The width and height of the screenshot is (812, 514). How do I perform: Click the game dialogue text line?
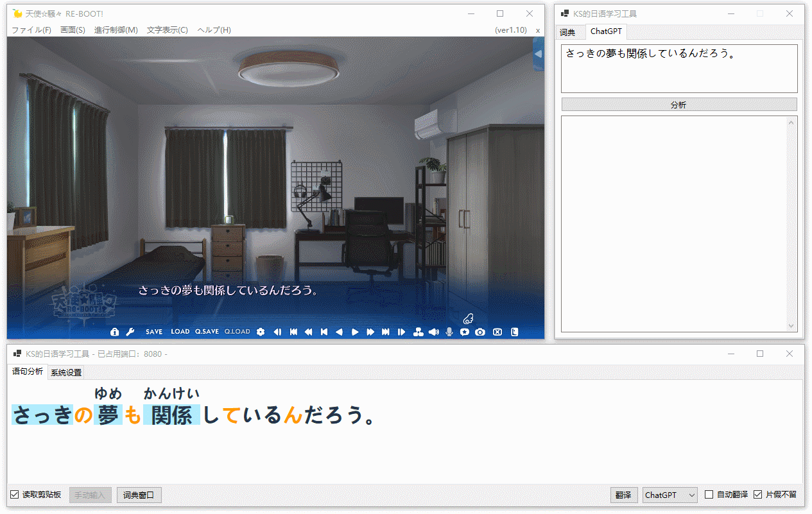click(229, 291)
